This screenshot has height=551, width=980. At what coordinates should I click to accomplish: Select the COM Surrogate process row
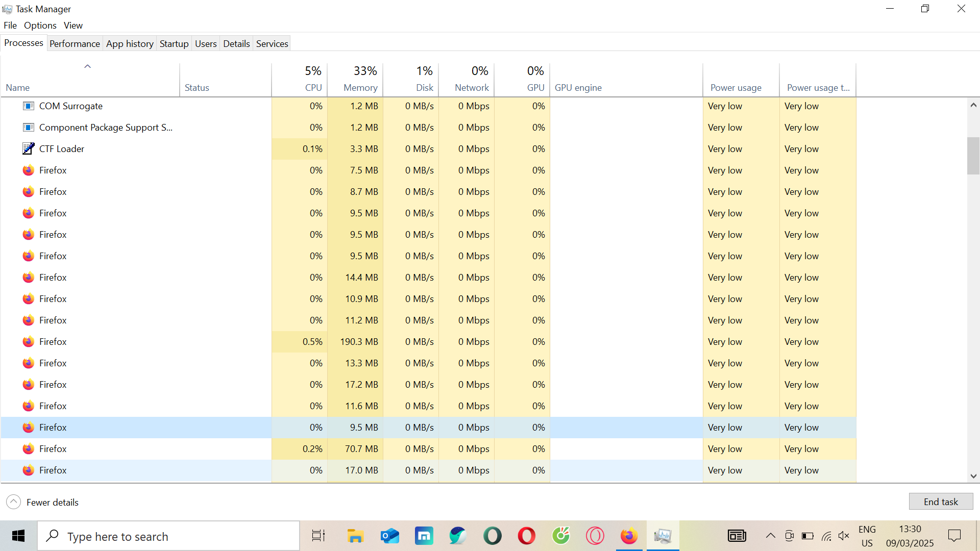point(428,106)
